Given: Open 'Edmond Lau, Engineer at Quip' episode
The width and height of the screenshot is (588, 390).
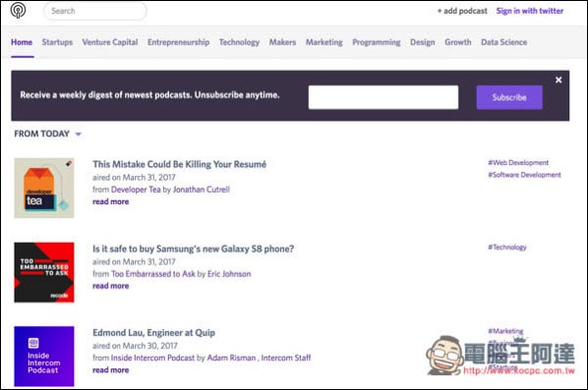Looking at the screenshot, I should (x=153, y=333).
